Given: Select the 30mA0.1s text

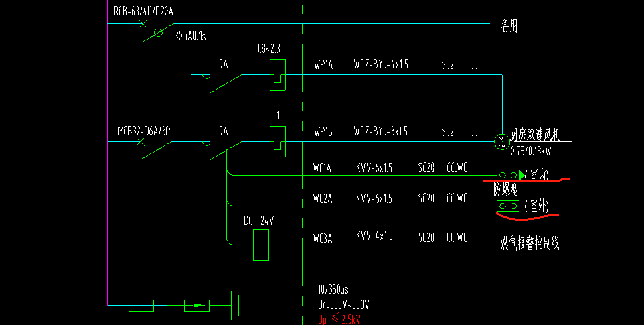Looking at the screenshot, I should point(190,36).
